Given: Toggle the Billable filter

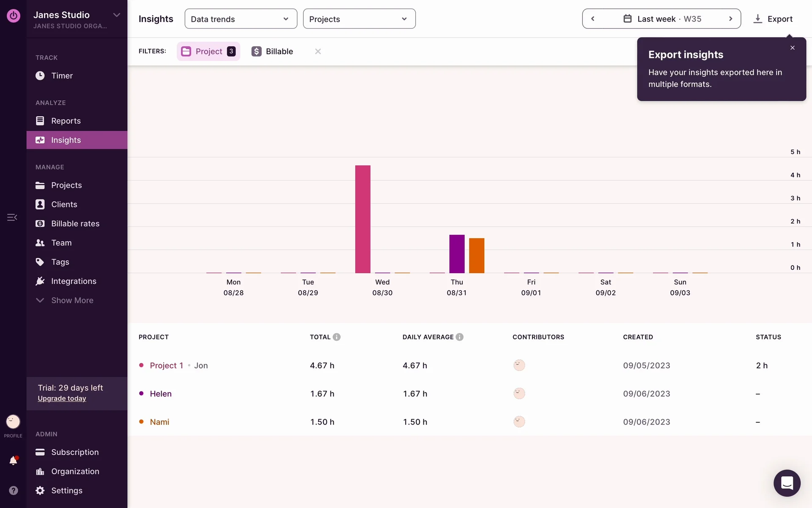Looking at the screenshot, I should [272, 51].
